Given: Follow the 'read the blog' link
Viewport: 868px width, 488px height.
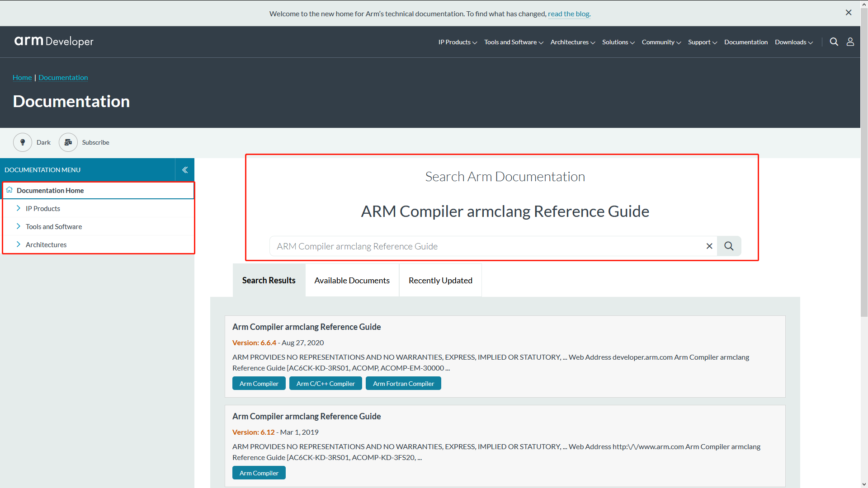Looking at the screenshot, I should [x=569, y=14].
